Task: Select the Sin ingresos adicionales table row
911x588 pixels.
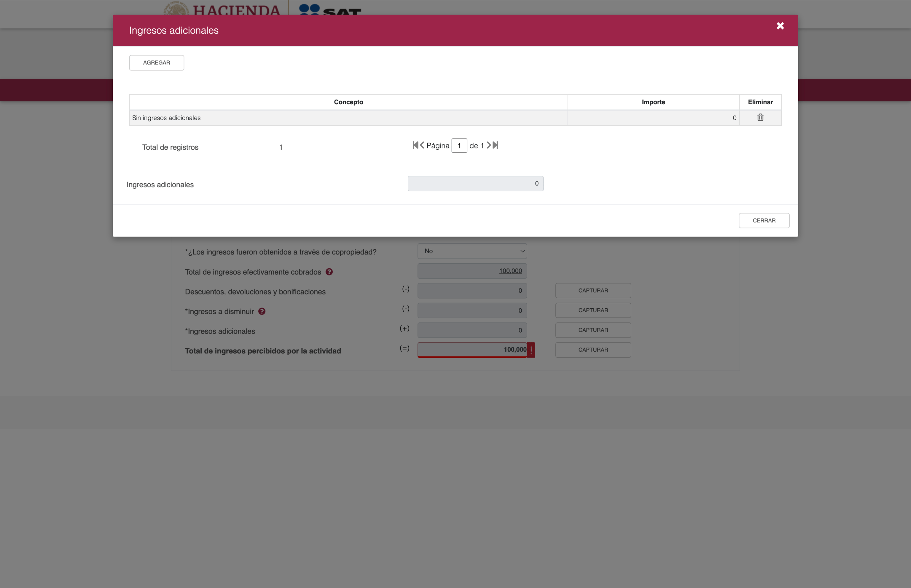Action: click(x=348, y=118)
